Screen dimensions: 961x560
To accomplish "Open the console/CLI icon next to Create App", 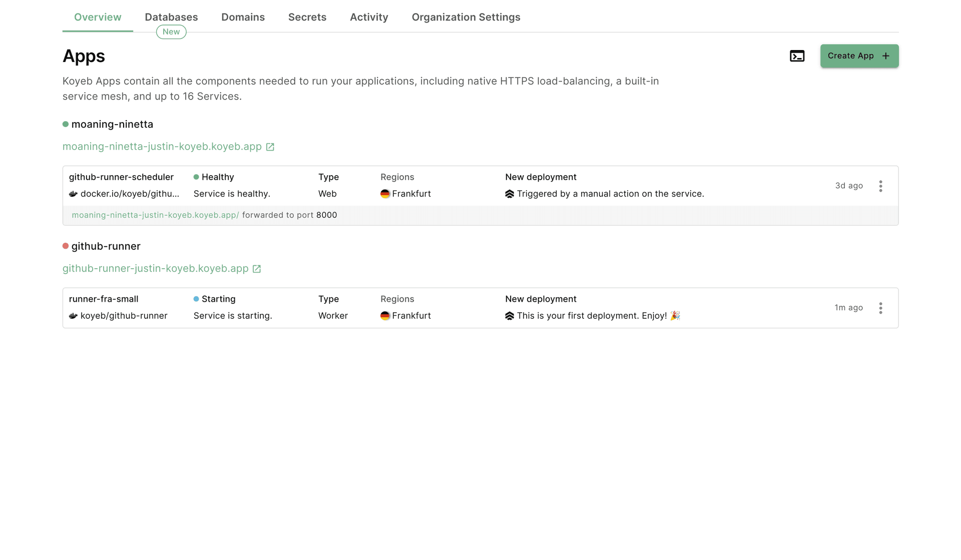I will pyautogui.click(x=797, y=56).
